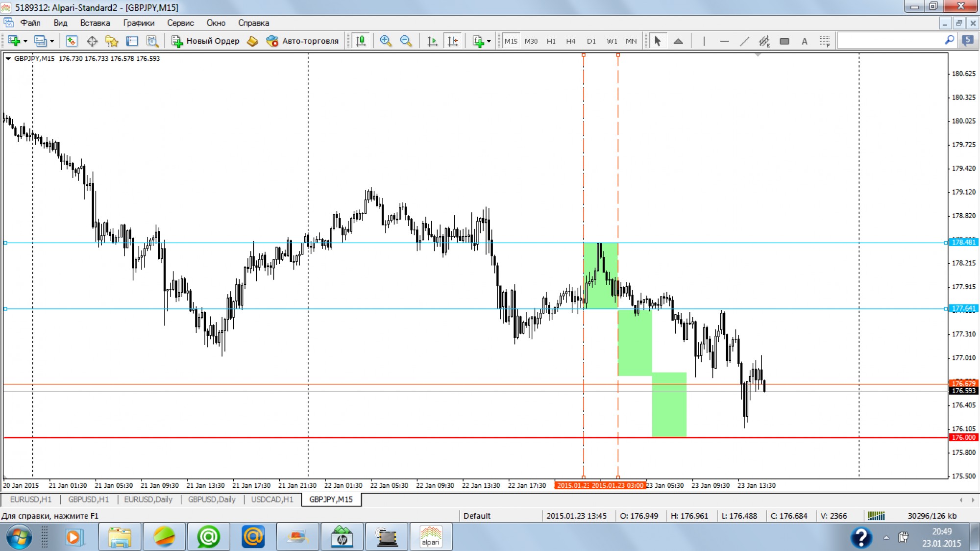The image size is (980, 551).
Task: Open the Market Watch panel icon
Action: [72, 41]
